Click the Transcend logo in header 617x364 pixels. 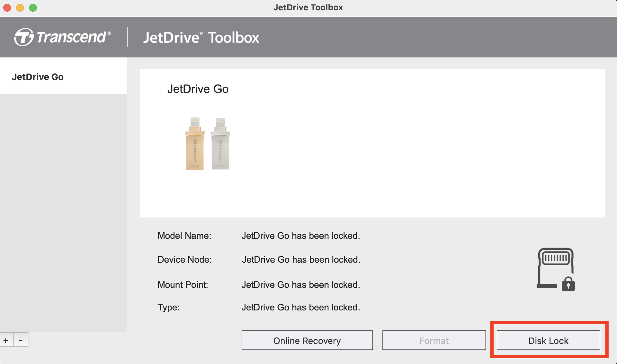pyautogui.click(x=62, y=37)
